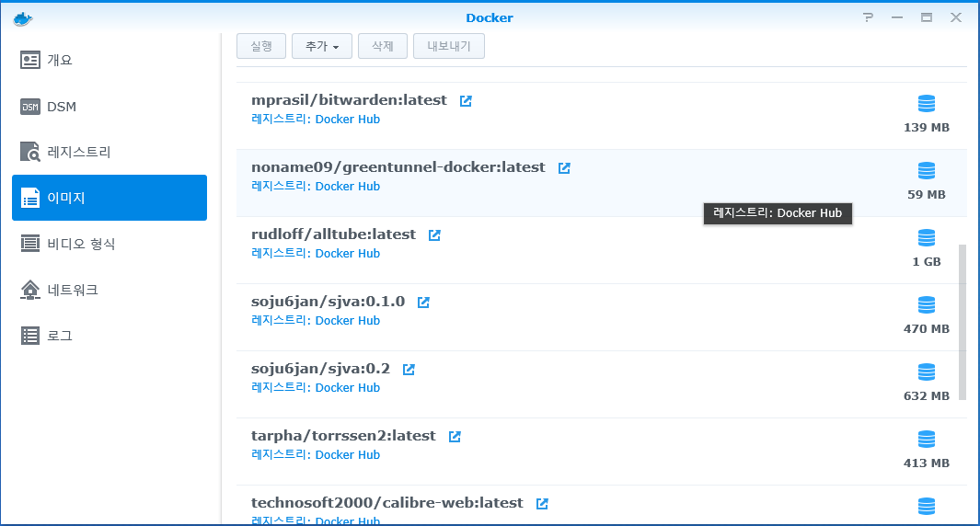The image size is (980, 526).
Task: Select the noname09/greentunnel-docker:latest image name
Action: click(x=398, y=167)
